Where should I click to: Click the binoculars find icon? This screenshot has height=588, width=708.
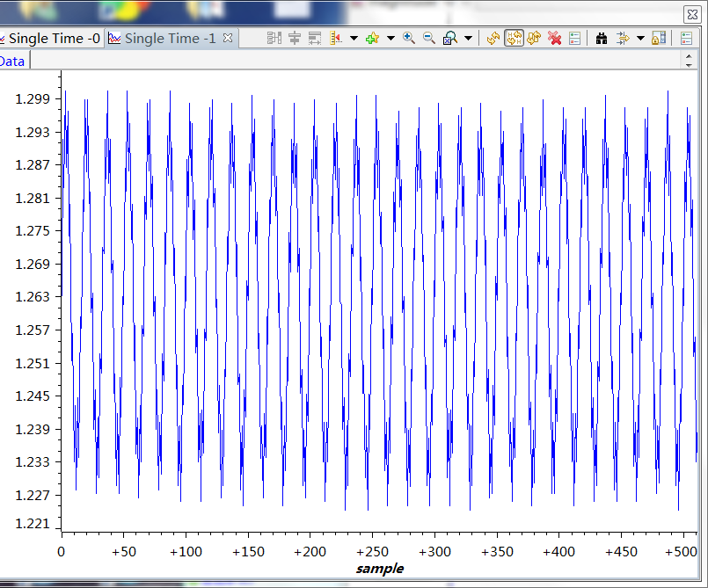[602, 38]
